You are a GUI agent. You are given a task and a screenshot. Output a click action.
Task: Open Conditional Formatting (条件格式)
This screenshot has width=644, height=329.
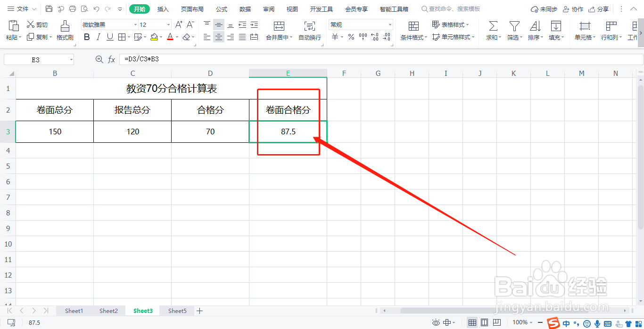tap(413, 30)
